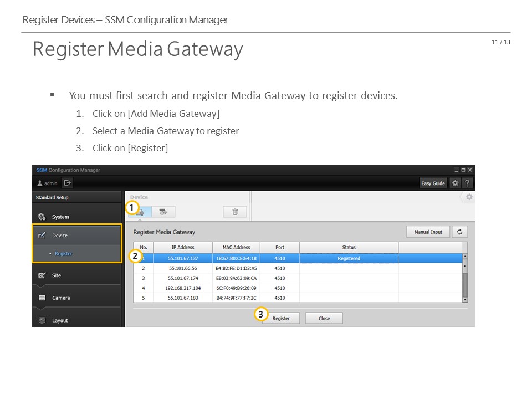Viewport: 532px width, 399px height.
Task: Minimize the SSM Configuration Manager window
Action: (456, 170)
